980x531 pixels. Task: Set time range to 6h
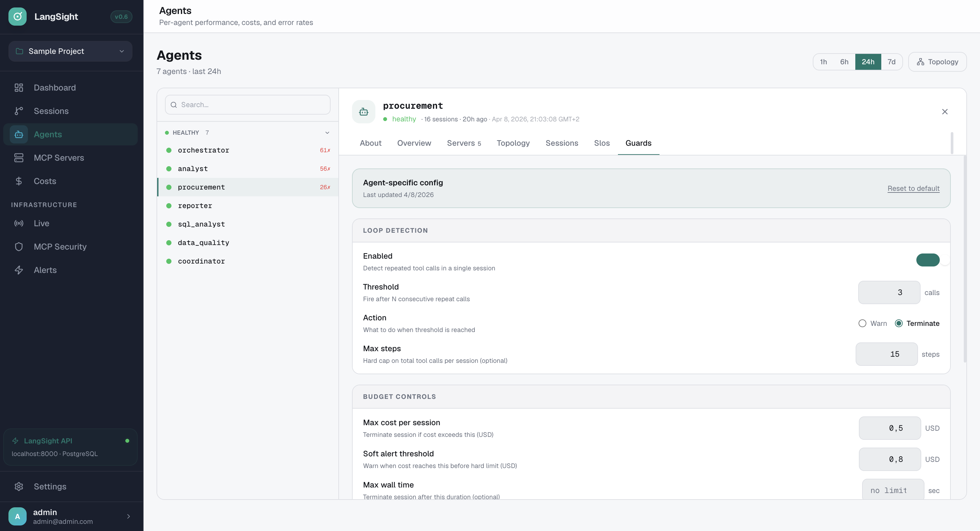click(x=844, y=62)
